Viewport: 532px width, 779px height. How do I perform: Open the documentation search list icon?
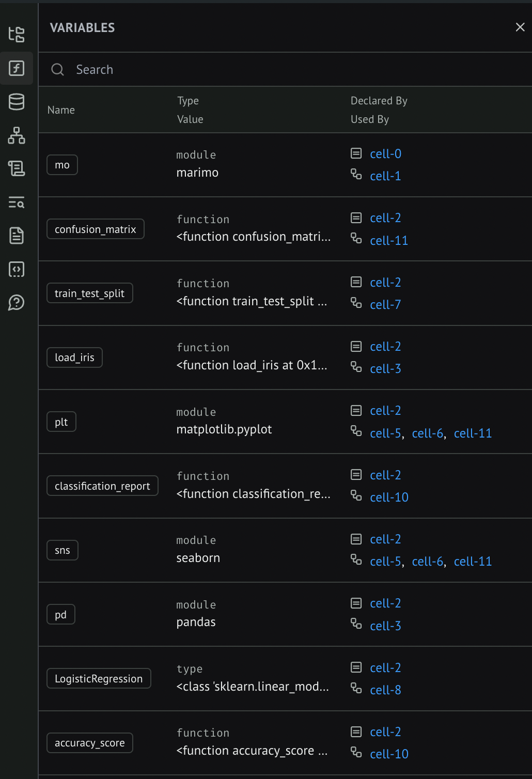coord(17,202)
